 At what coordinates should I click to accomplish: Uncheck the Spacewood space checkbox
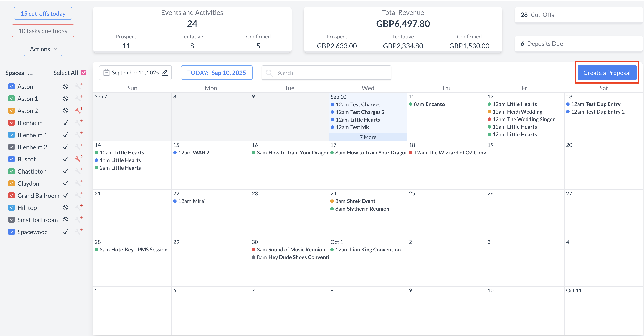pos(11,232)
